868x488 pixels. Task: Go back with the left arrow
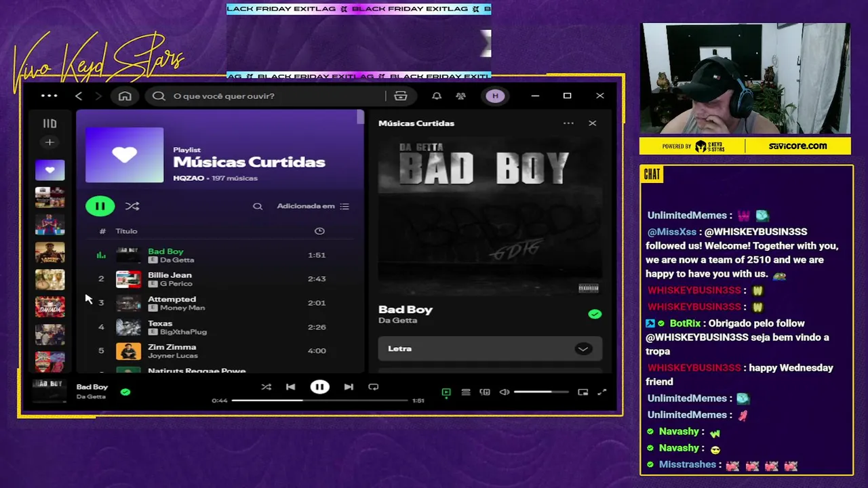pos(79,96)
